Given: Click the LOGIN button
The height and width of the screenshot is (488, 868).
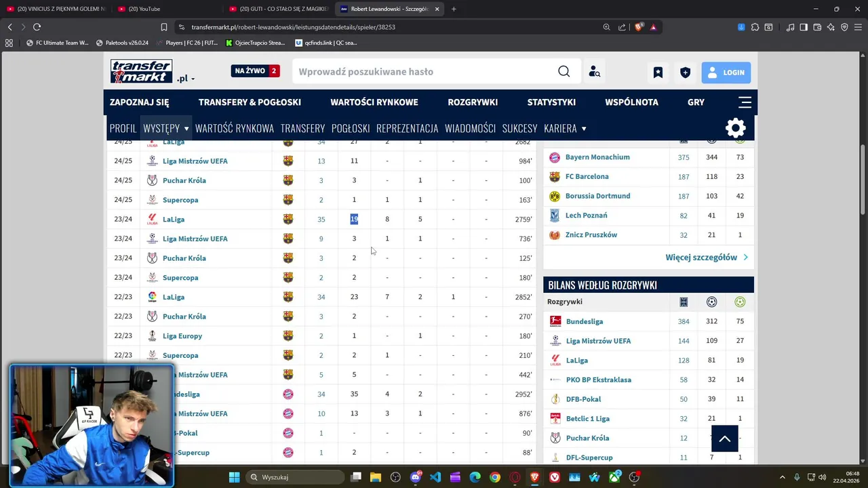Looking at the screenshot, I should [x=726, y=73].
